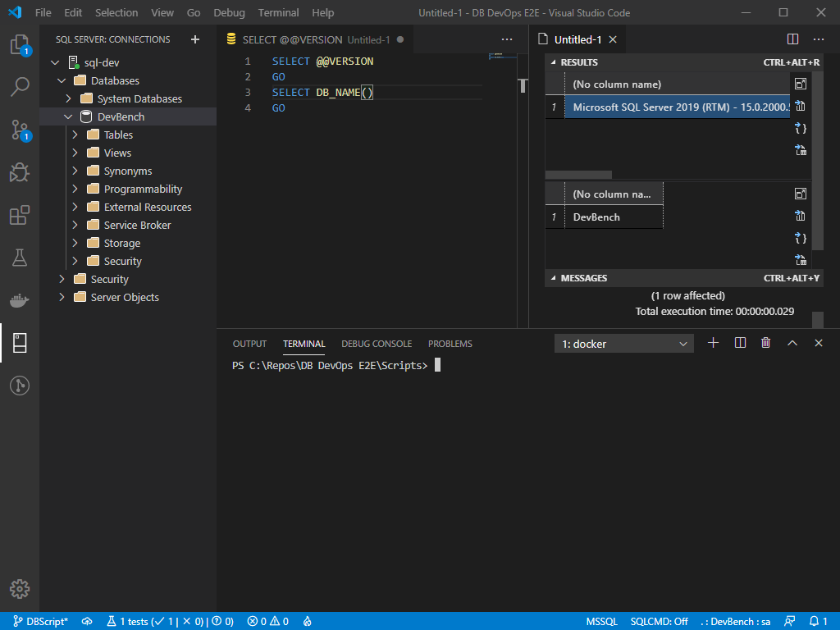The image size is (840, 630).
Task: Open the Debug view bug icon
Action: (x=20, y=172)
